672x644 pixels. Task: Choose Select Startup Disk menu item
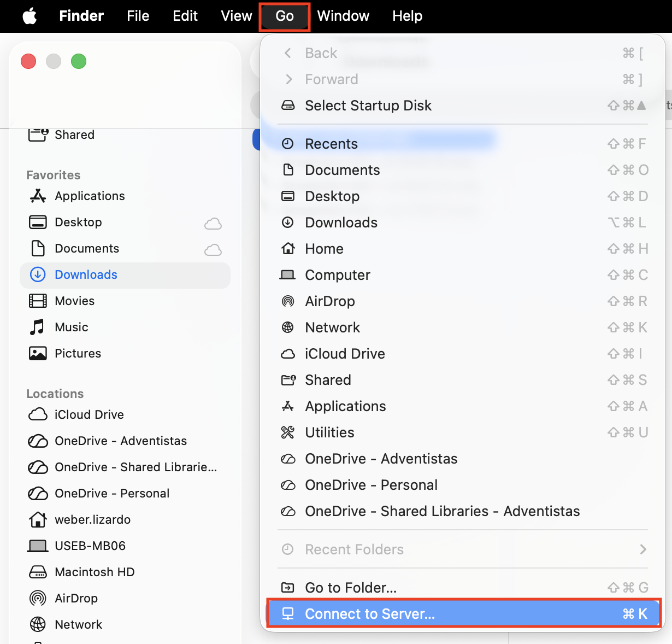(x=368, y=106)
